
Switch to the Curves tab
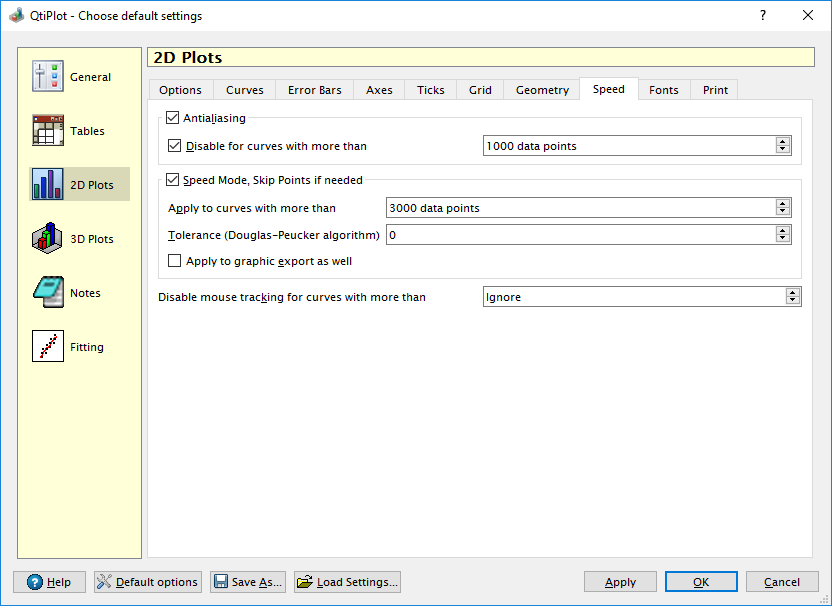(x=245, y=90)
